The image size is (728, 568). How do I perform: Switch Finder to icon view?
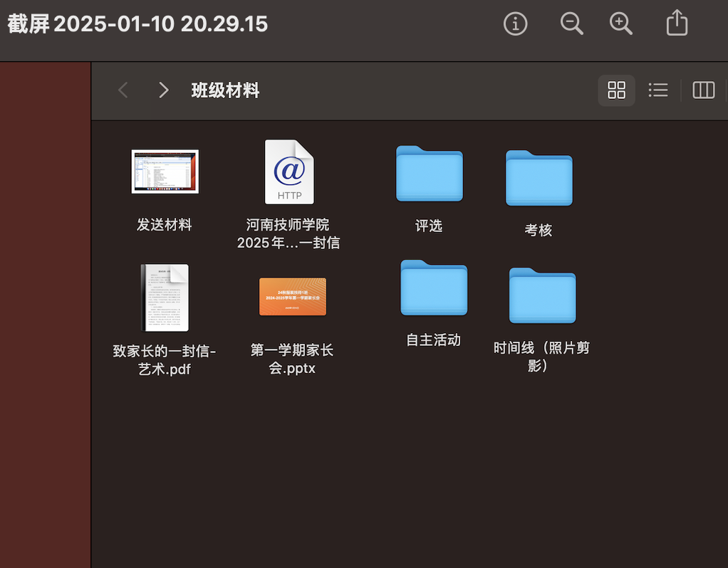click(617, 90)
